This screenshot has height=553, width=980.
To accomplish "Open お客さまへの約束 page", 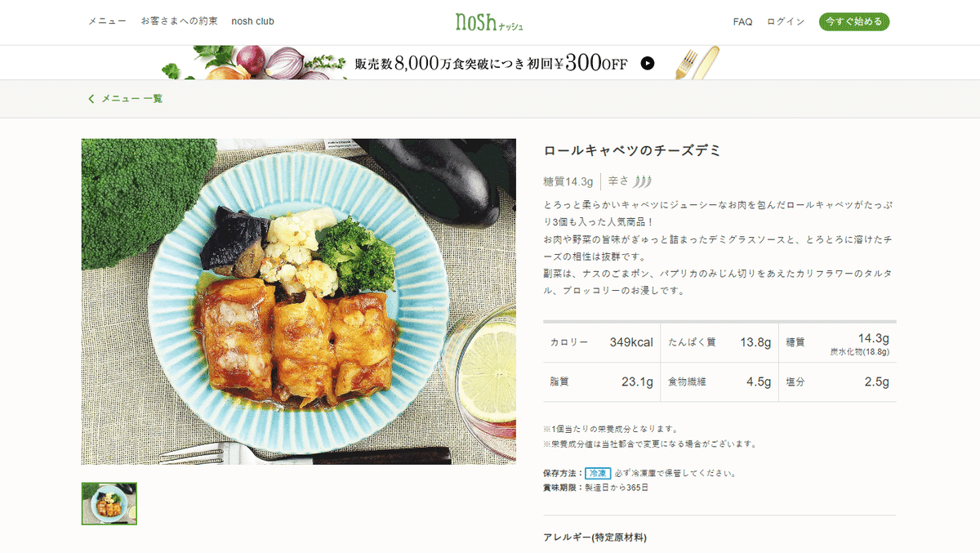I will 179,22.
